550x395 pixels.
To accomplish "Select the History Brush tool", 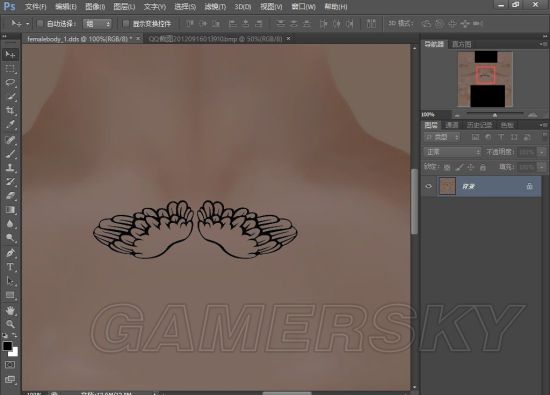I will point(10,182).
